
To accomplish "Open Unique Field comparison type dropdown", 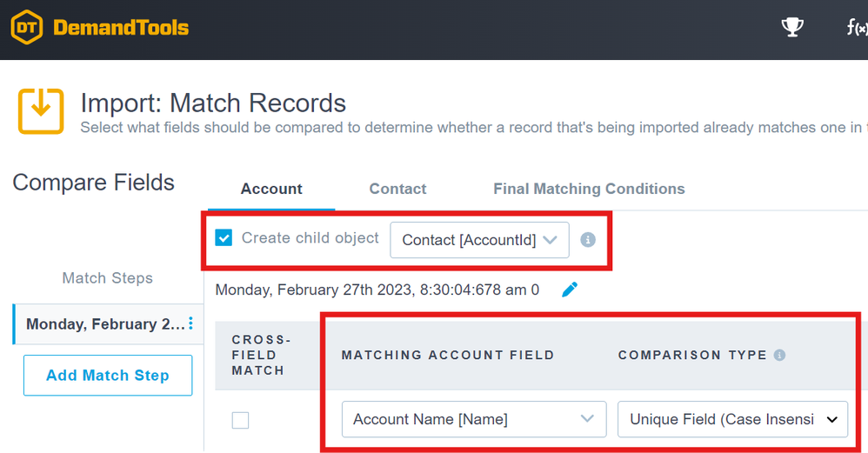I will [x=732, y=419].
